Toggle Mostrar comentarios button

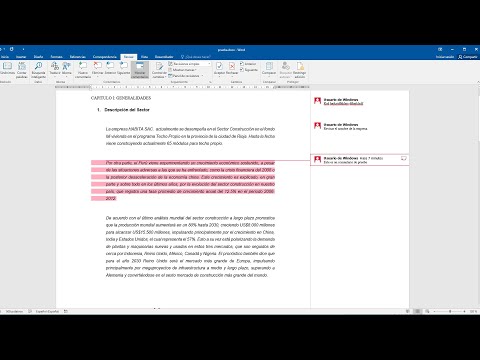pos(140,70)
